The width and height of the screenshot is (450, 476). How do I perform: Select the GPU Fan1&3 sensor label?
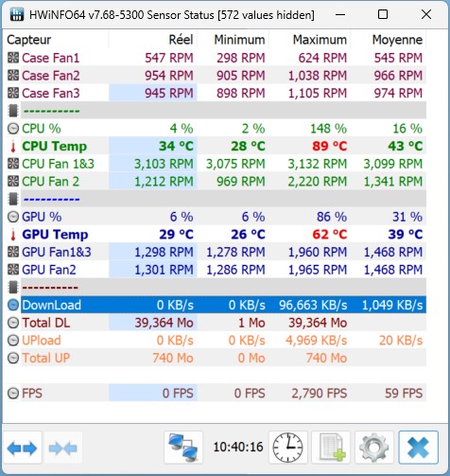point(57,253)
